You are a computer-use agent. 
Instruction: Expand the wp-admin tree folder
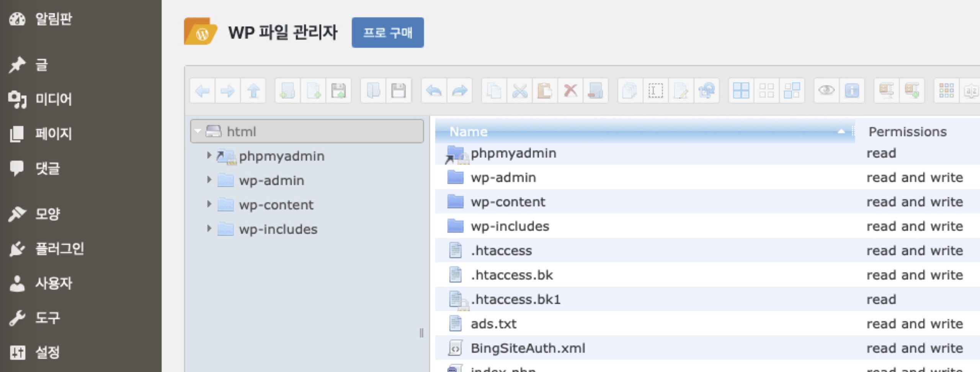209,180
